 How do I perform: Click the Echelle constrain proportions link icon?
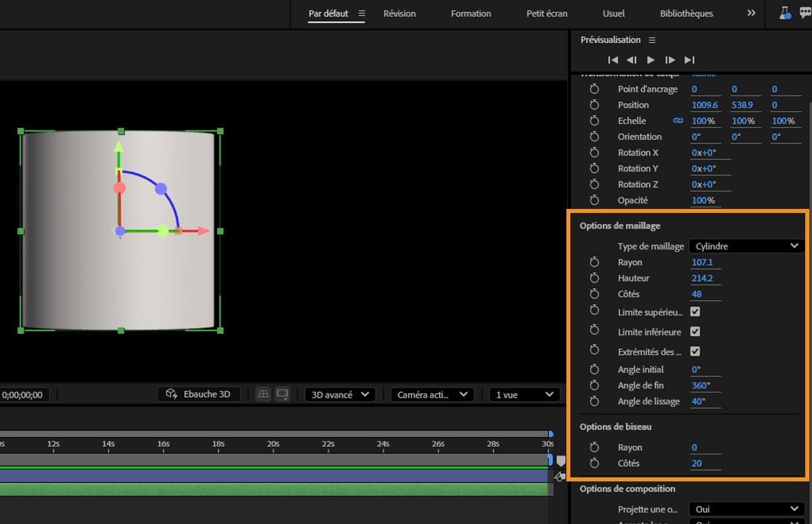tap(677, 121)
